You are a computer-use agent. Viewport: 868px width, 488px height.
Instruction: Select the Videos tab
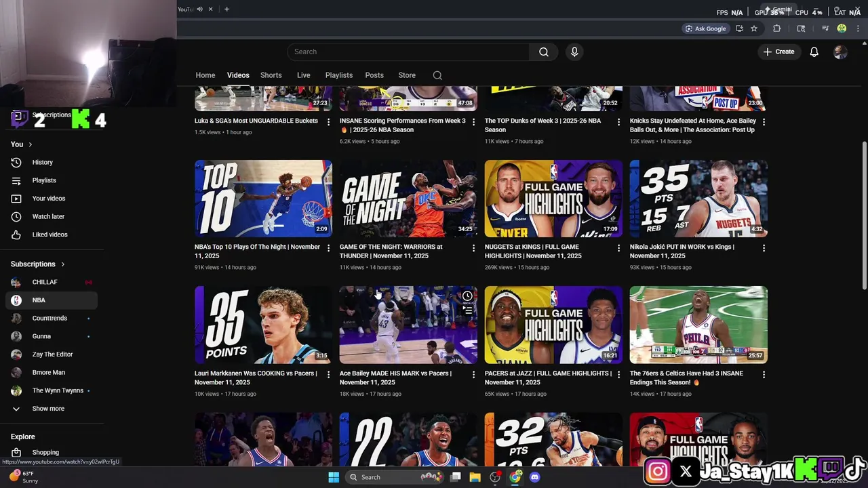click(x=238, y=75)
